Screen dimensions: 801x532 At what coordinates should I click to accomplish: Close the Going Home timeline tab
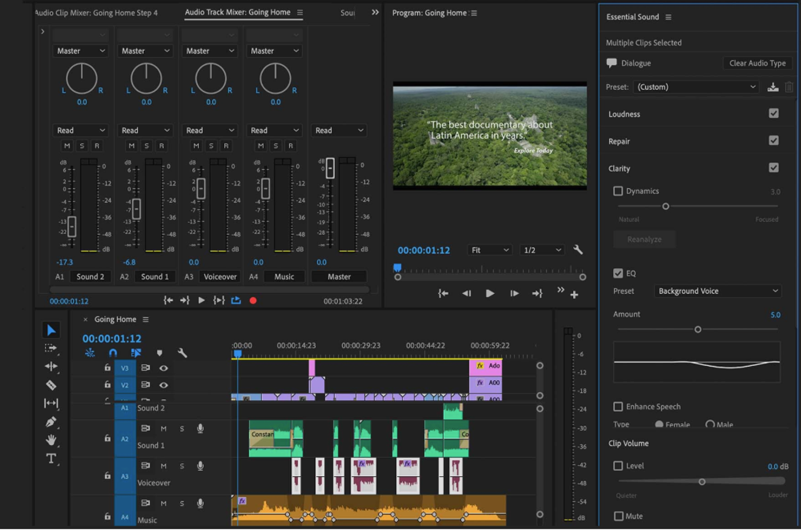[x=86, y=319]
